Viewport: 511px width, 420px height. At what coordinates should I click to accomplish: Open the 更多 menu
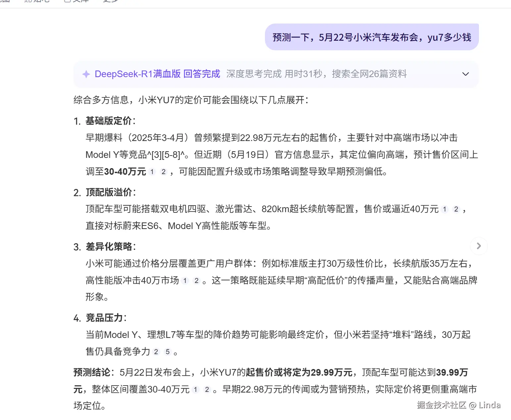coord(111,1)
